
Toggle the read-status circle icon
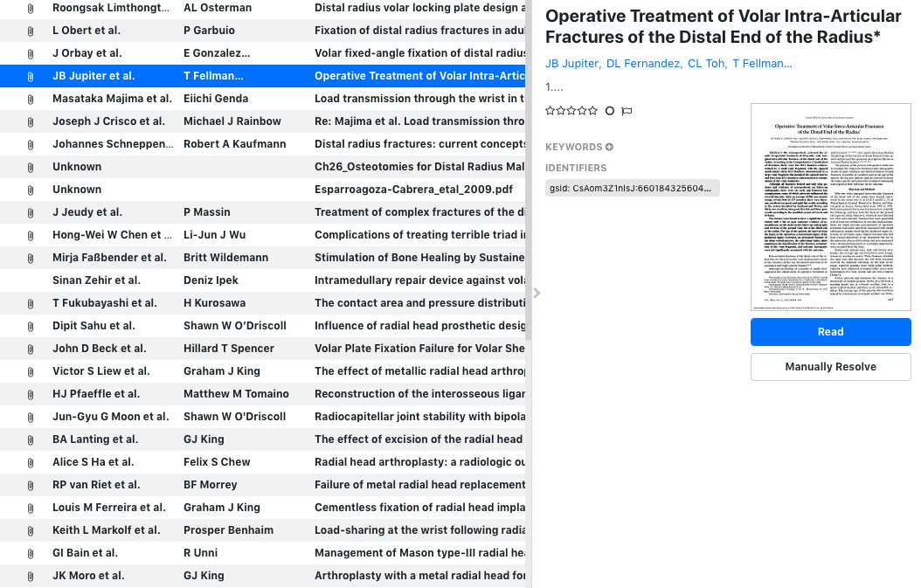(609, 110)
